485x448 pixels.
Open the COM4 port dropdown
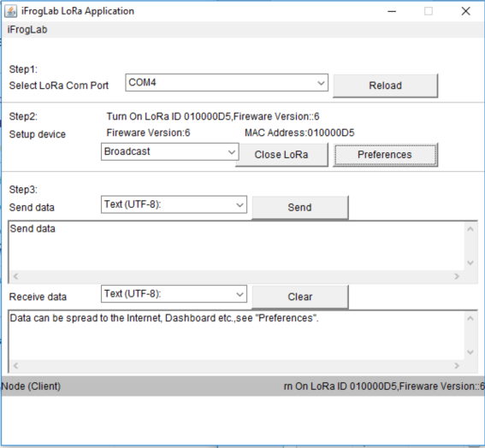click(227, 83)
